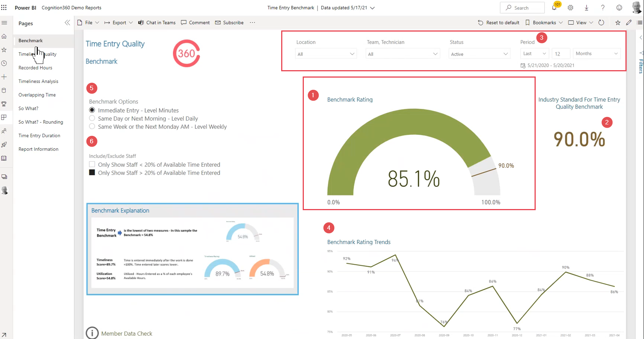This screenshot has width=644, height=339.
Task: Select Immediate Entry - Level Minutes option
Action: tap(92, 110)
